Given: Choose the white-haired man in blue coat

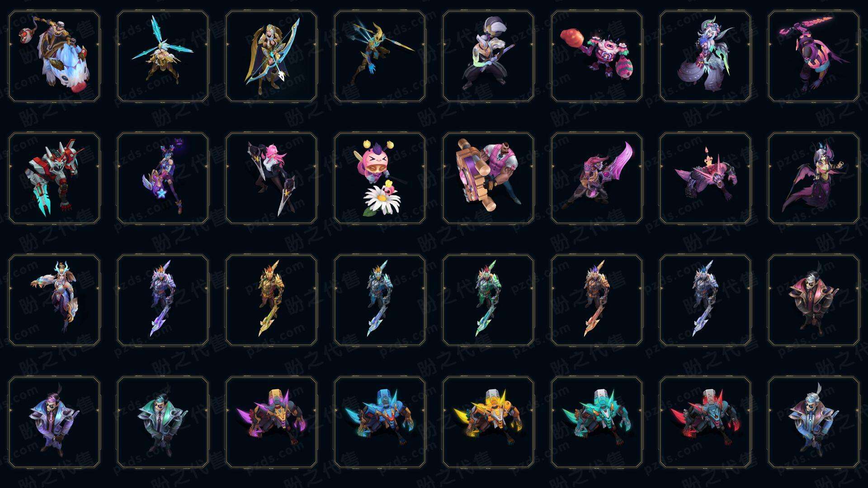Looking at the screenshot, I should [814, 422].
